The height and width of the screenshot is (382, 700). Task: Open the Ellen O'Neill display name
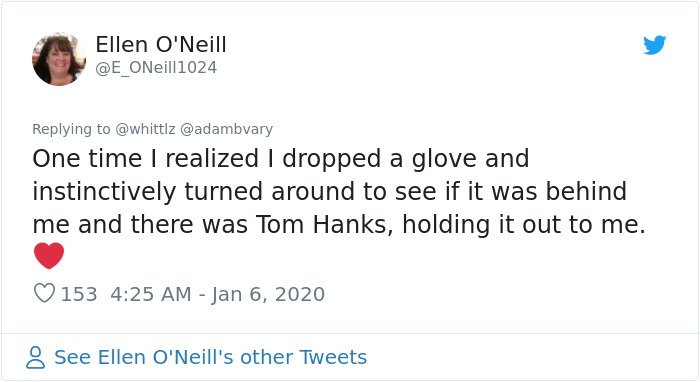[x=161, y=44]
